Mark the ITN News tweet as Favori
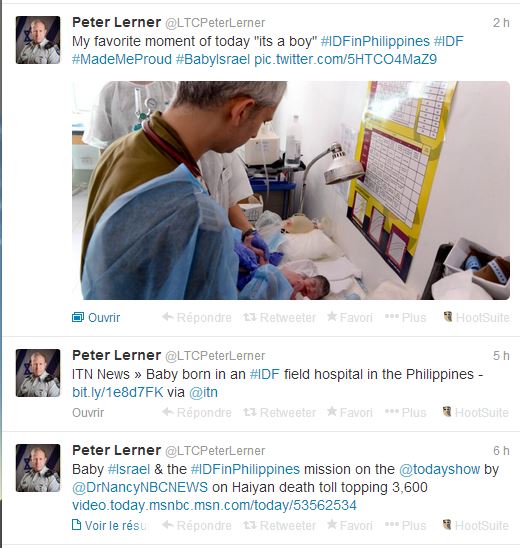This screenshot has height=548, width=520. 350,412
